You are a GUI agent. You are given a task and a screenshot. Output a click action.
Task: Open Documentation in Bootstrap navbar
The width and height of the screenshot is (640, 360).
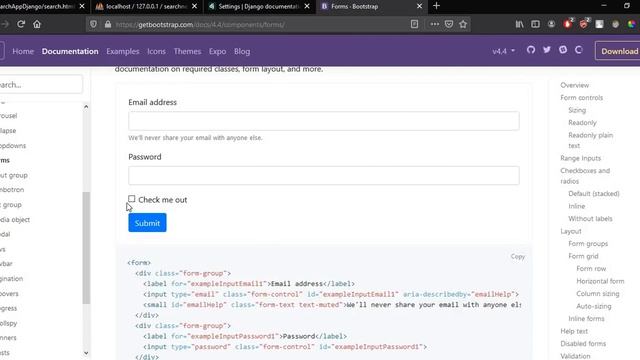point(70,51)
